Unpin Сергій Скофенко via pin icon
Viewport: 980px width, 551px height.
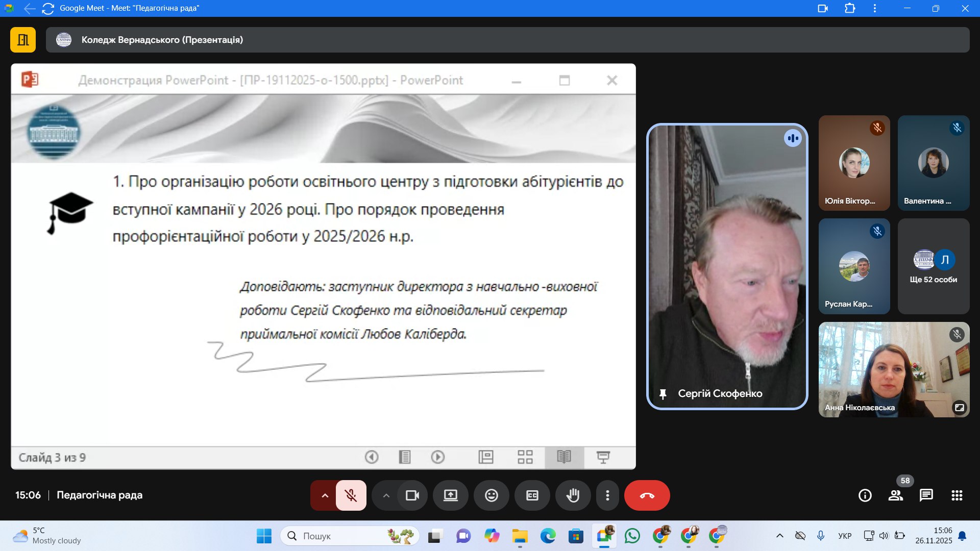coord(663,394)
